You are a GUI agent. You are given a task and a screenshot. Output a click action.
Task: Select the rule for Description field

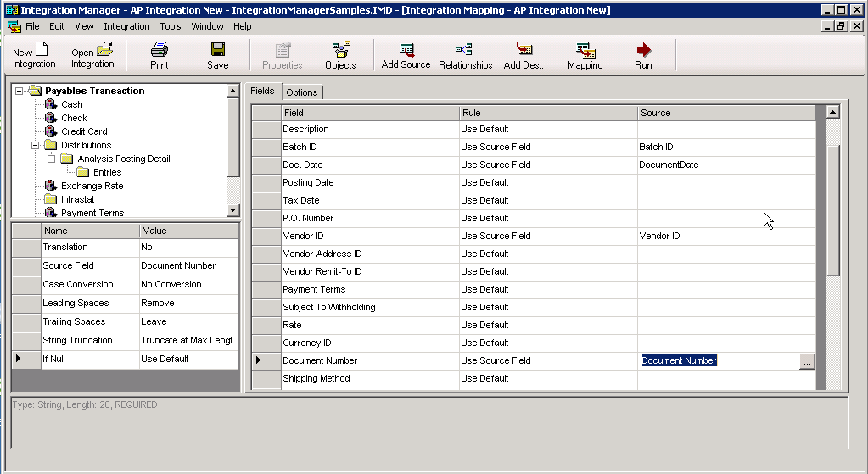coord(548,130)
